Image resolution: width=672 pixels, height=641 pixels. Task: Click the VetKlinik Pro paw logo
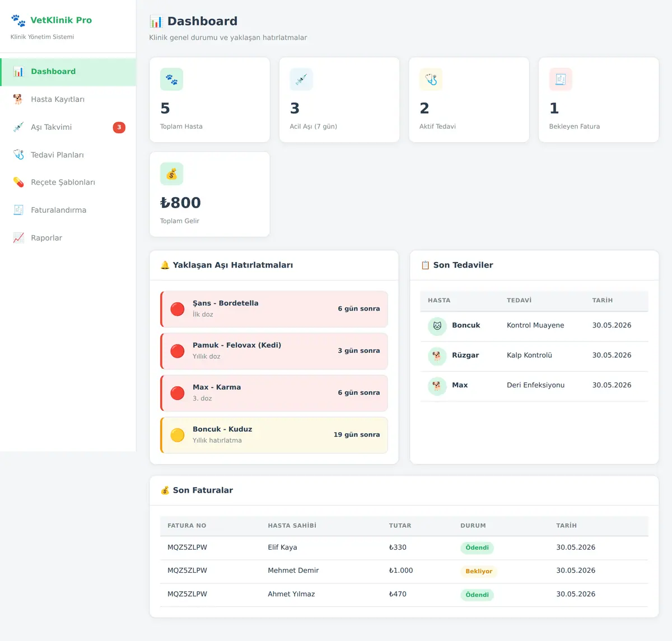(18, 21)
